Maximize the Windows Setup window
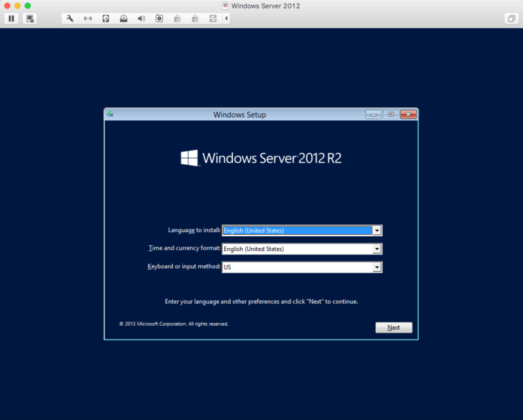 391,114
